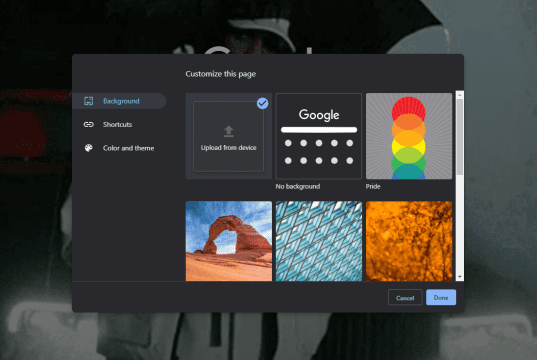The width and height of the screenshot is (537, 360).
Task: Click the Color and theme palette icon
Action: (89, 148)
